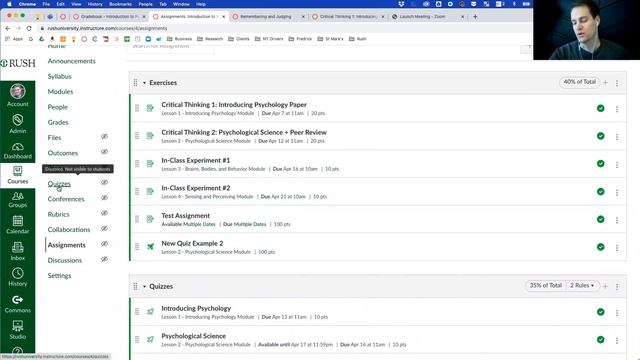Open the 2 Rules dropdown
This screenshot has width=640, height=360.
(582, 285)
